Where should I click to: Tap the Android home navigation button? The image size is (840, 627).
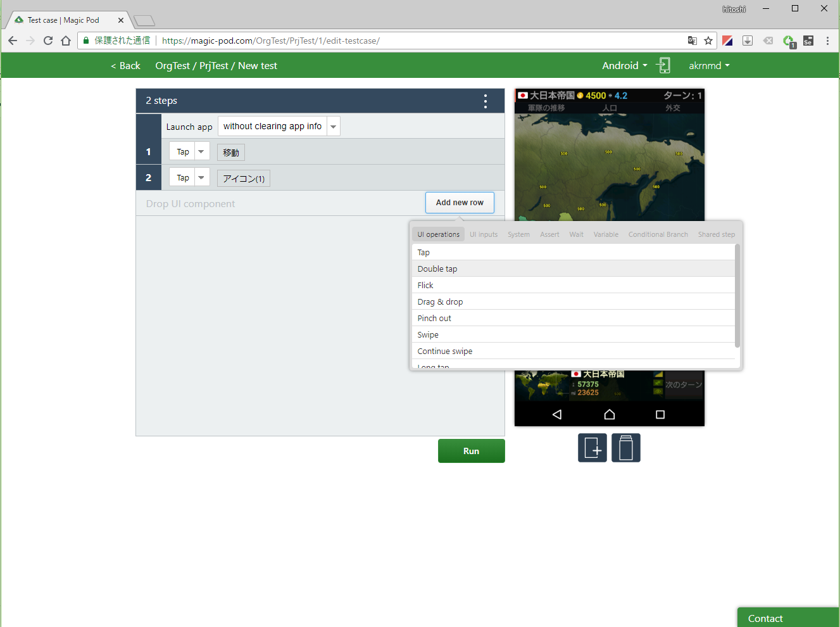(610, 414)
